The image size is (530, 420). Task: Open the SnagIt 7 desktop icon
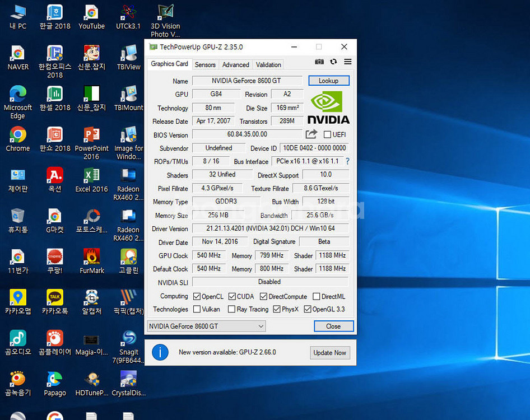point(128,347)
